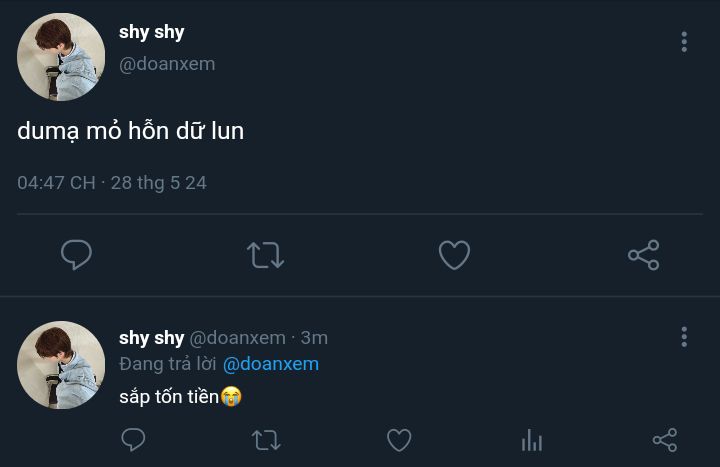Viewport: 720px width, 467px height.
Task: Share the "sắp tốn tiền" reply
Action: (x=664, y=440)
